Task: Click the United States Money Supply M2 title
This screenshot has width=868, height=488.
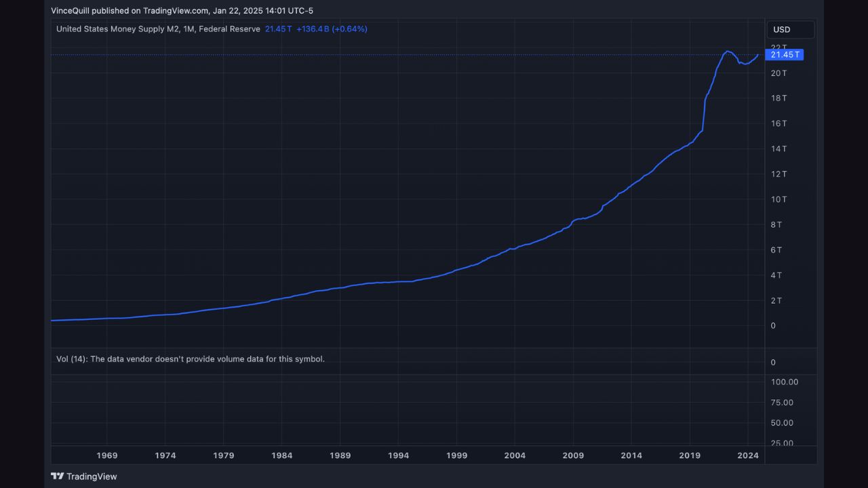Action: point(117,29)
